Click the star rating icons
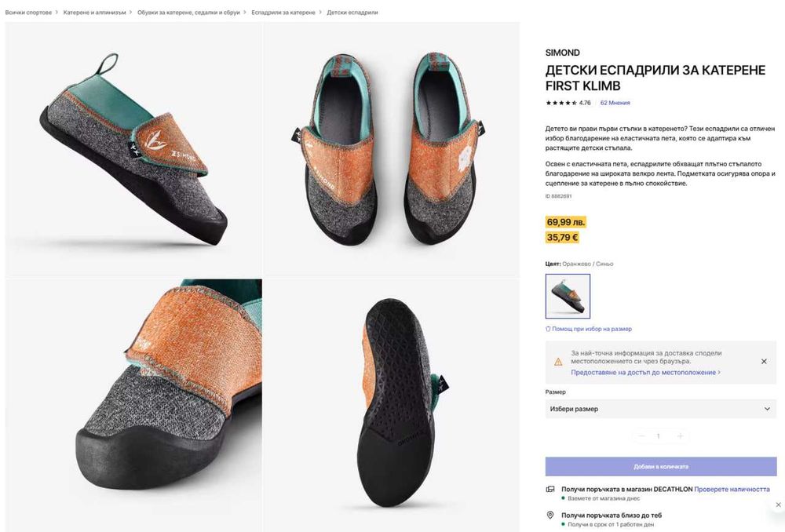Screen dimensions: 785x532 [561, 103]
